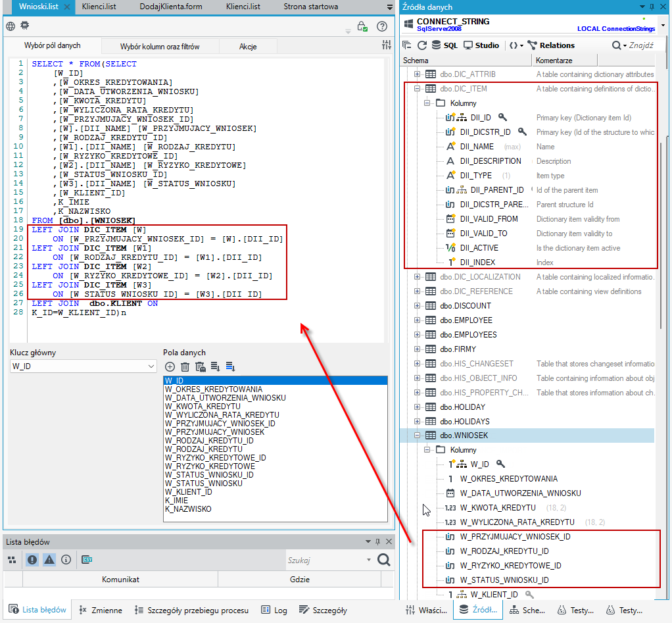672x623 pixels.
Task: Delete selected field using the trash icon
Action: tap(185, 366)
